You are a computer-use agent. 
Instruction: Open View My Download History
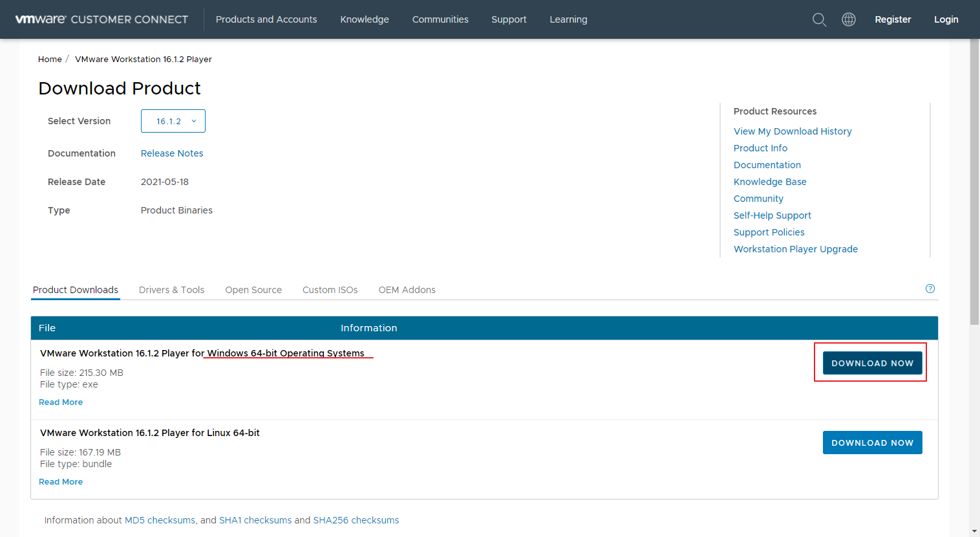793,131
